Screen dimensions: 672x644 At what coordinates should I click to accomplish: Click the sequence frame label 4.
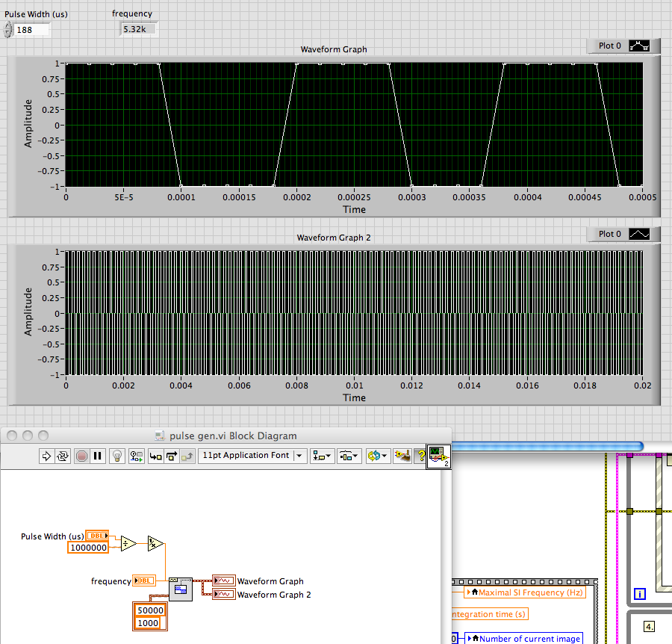(x=650, y=626)
